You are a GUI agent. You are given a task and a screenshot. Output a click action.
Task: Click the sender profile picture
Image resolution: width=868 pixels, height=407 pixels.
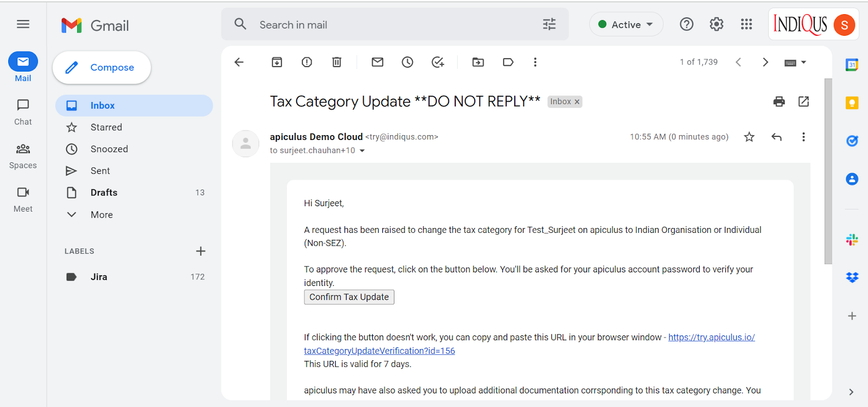pyautogui.click(x=246, y=144)
